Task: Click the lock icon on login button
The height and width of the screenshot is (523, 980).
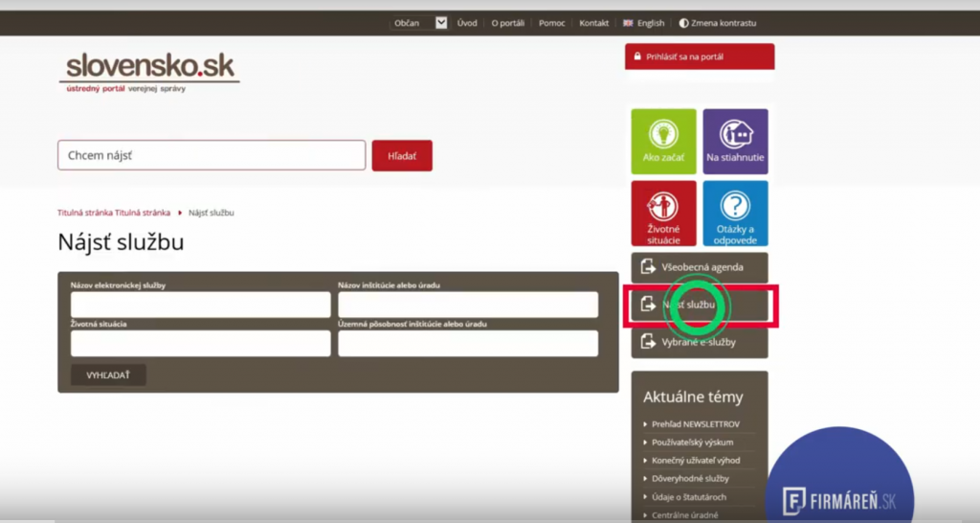Action: 637,57
